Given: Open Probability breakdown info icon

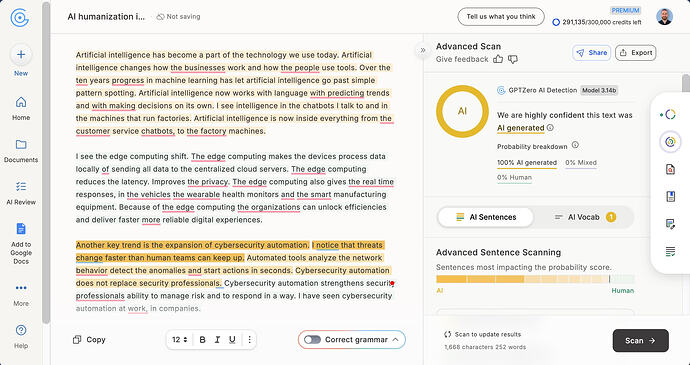Looking at the screenshot, I should (x=575, y=145).
